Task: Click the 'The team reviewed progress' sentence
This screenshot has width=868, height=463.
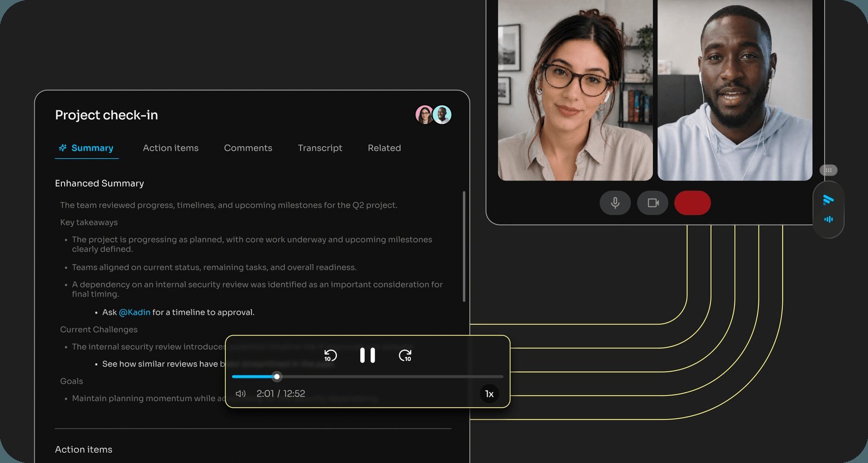Action: (x=229, y=205)
